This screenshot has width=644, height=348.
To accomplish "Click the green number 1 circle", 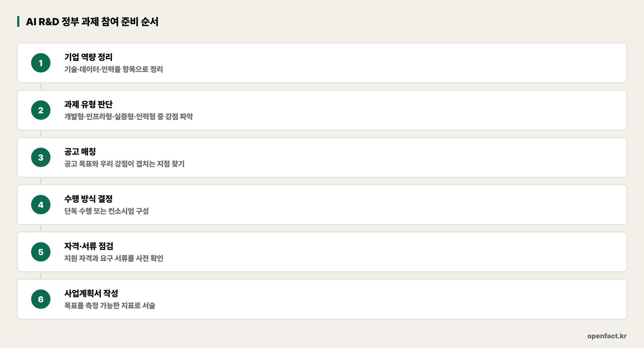I will click(41, 63).
